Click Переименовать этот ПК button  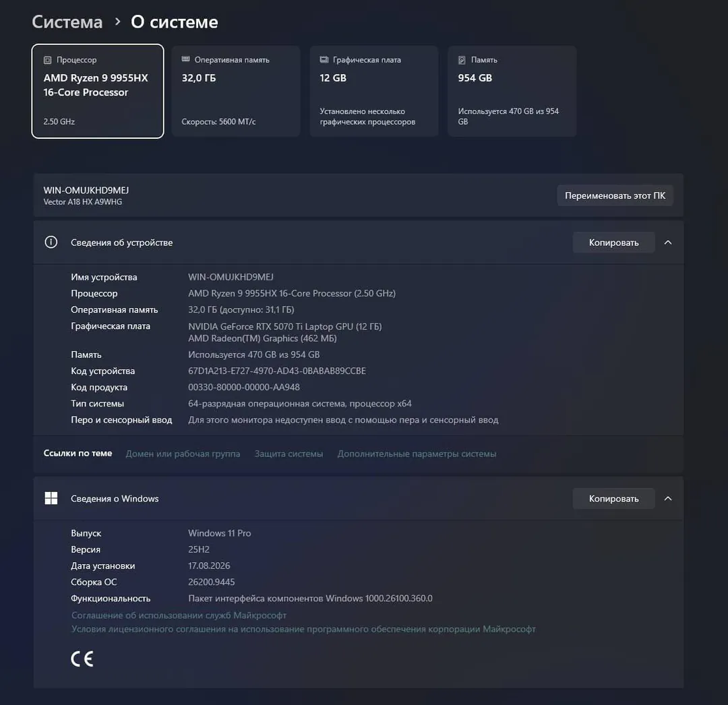pos(615,195)
